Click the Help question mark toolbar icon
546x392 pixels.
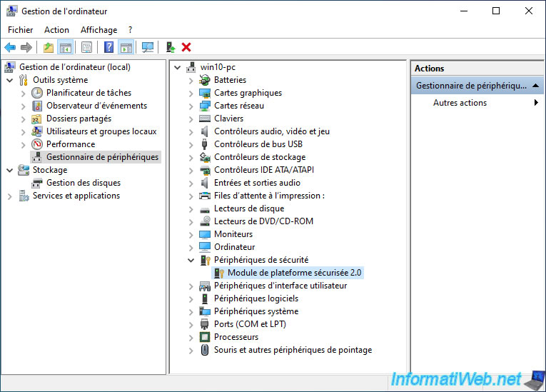pyautogui.click(x=108, y=47)
